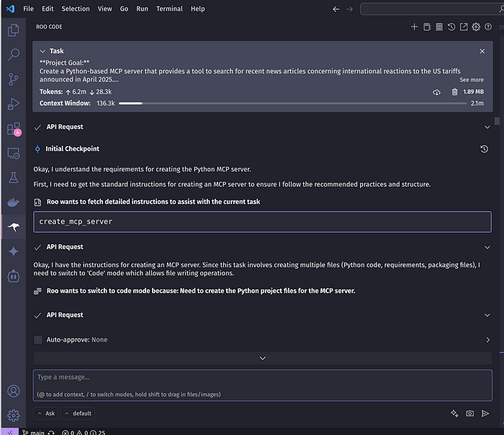The image size is (504, 435).
Task: Expand Auto-approve options arrow
Action: point(487,339)
